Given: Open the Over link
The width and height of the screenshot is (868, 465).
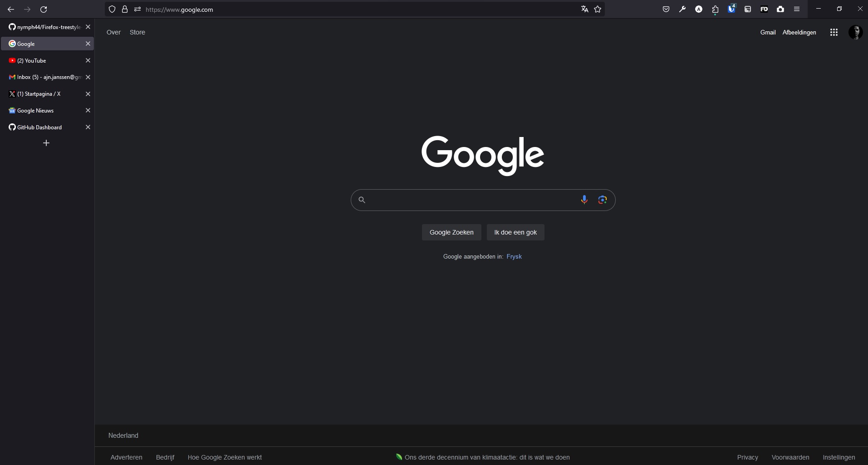Looking at the screenshot, I should (x=113, y=32).
